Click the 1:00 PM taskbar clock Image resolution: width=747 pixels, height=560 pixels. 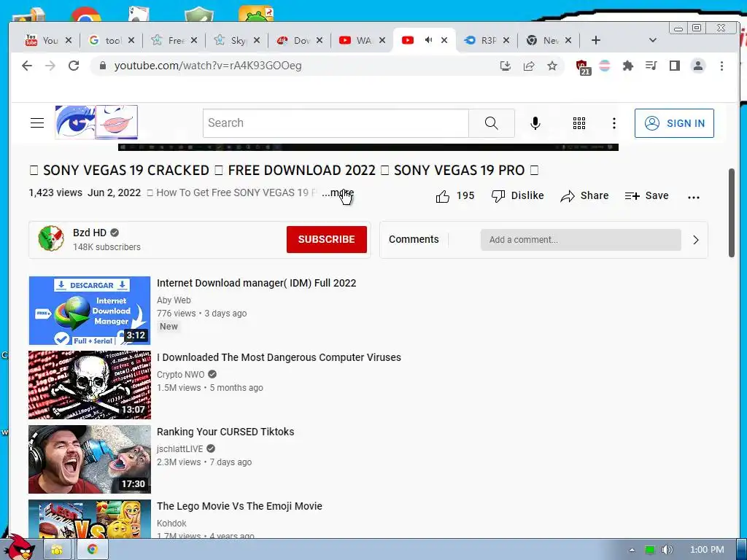coord(707,550)
